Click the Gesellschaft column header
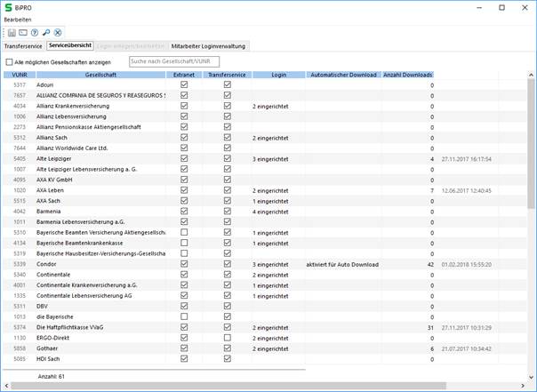Screen dimensions: 537x392 click(100, 75)
